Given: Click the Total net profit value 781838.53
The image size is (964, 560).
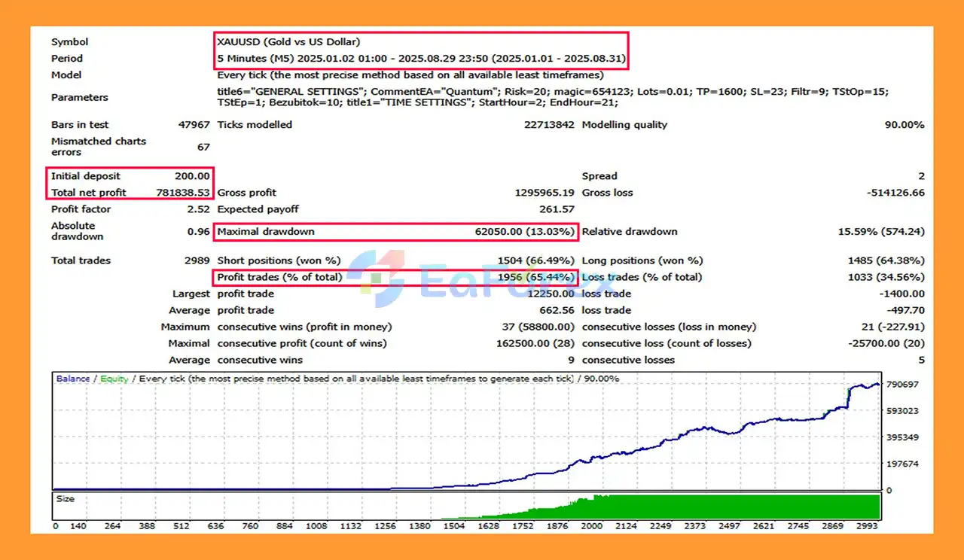Looking at the screenshot, I should coord(183,193).
